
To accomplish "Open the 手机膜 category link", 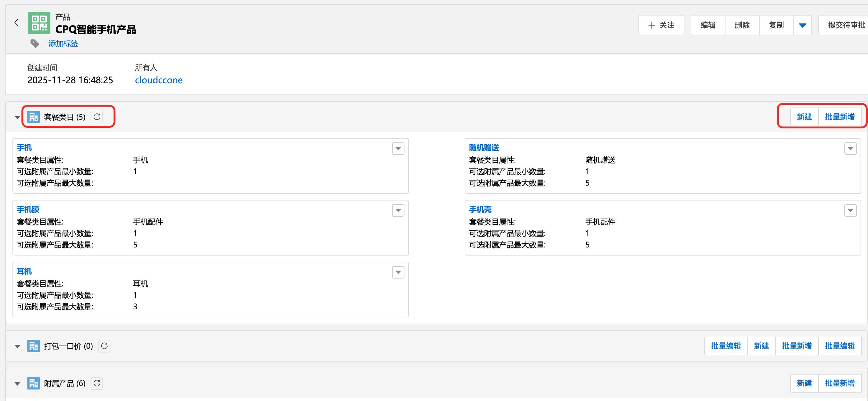I will (x=28, y=210).
